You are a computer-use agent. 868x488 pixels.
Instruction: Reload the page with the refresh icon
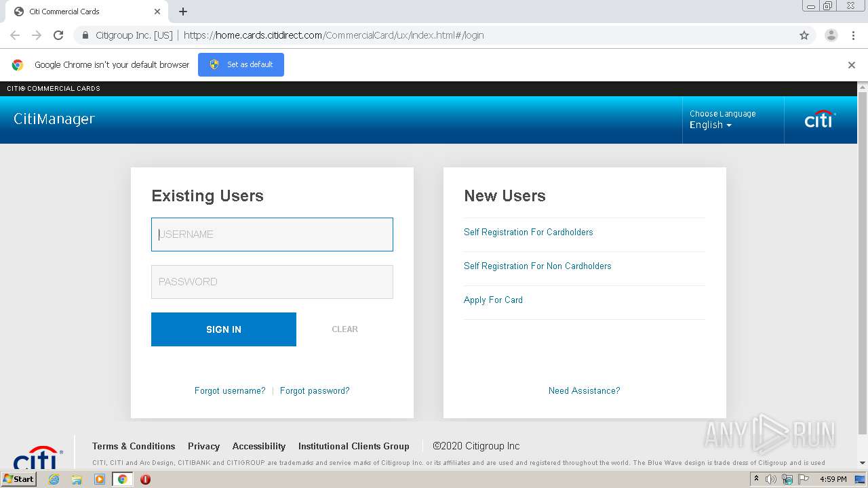tap(58, 35)
